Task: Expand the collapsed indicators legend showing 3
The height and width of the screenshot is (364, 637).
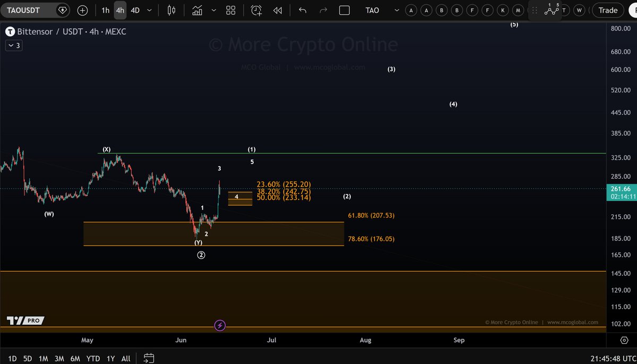Action: click(14, 46)
